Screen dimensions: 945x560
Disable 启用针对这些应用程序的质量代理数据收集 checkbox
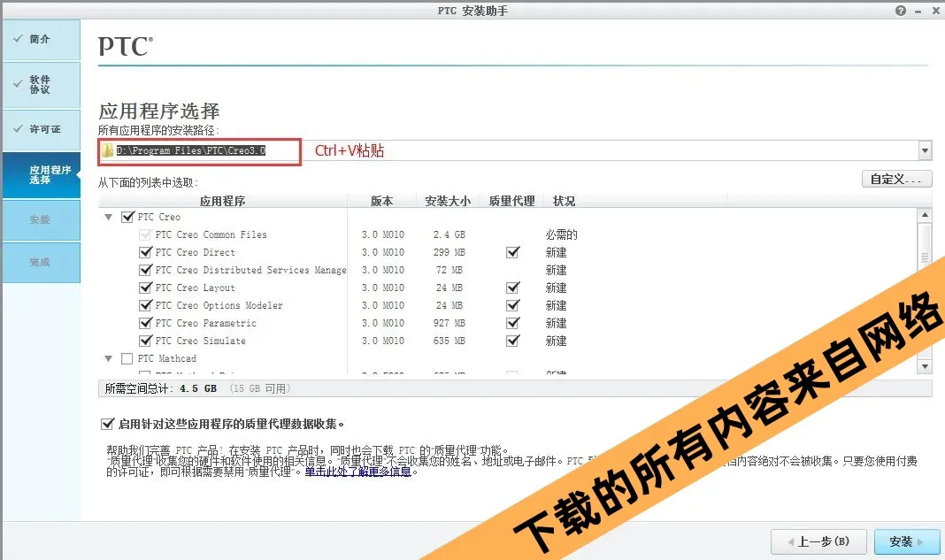coord(107,424)
